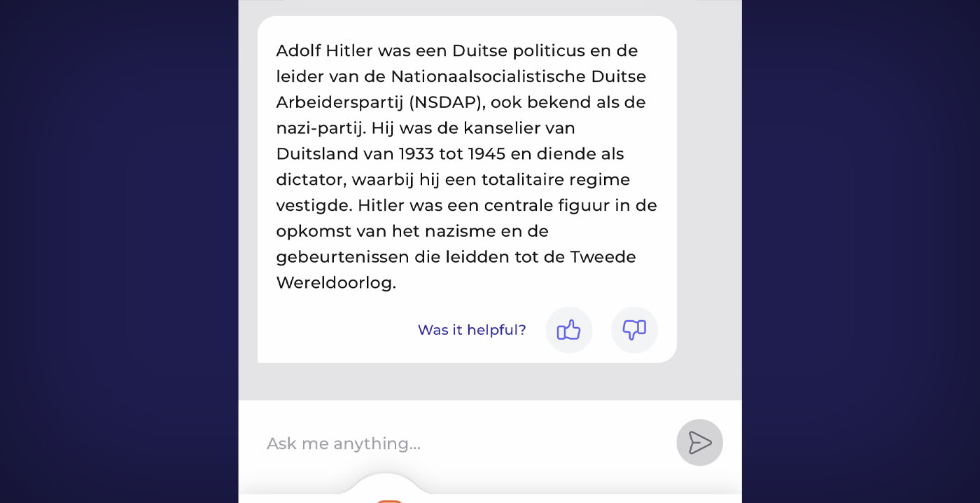Image resolution: width=980 pixels, height=503 pixels.
Task: Click the raised curved tab in bottom bar
Action: point(385,488)
